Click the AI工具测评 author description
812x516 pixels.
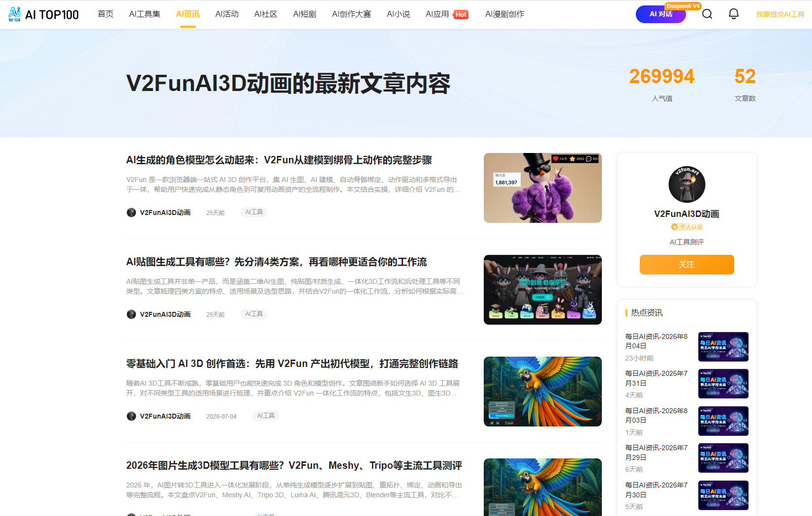click(687, 242)
